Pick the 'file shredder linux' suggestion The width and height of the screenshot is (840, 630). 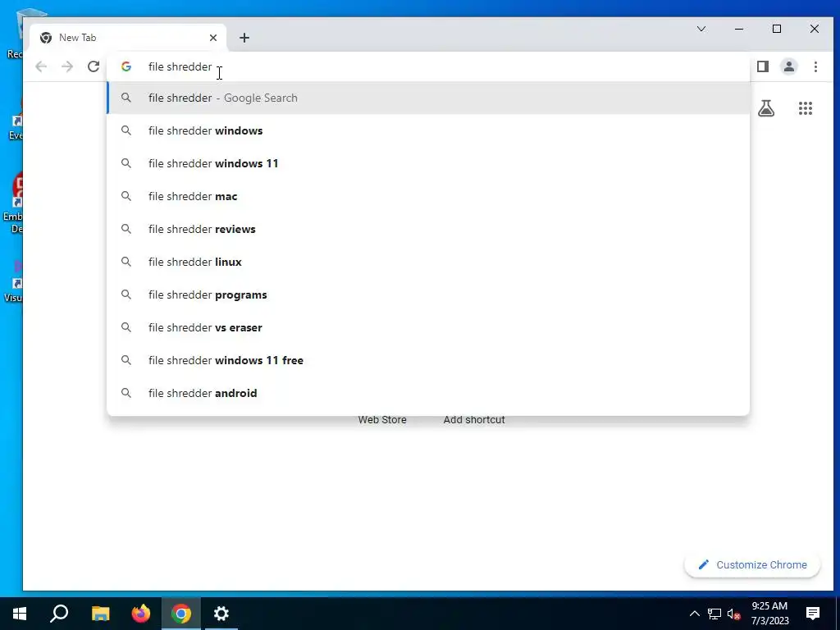tap(428, 262)
